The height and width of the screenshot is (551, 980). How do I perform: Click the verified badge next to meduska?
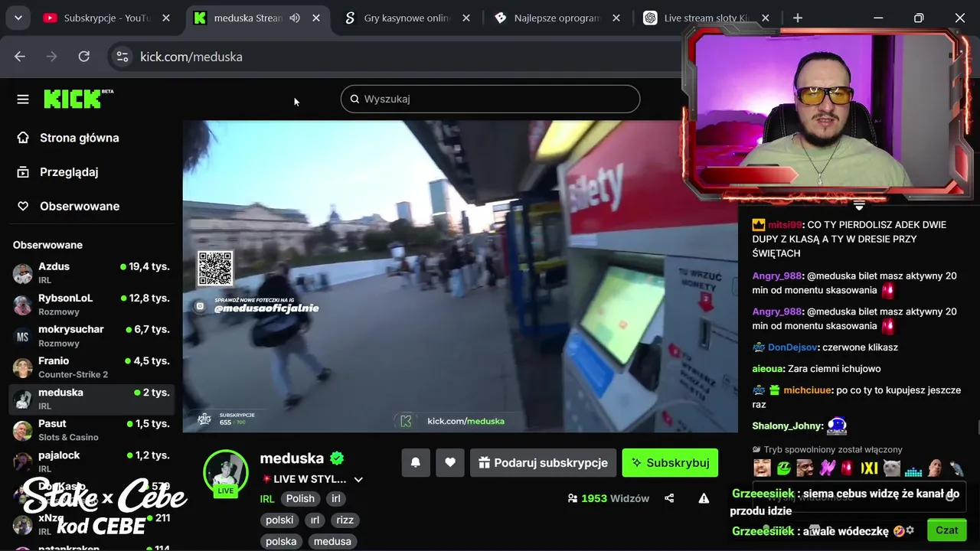(337, 458)
